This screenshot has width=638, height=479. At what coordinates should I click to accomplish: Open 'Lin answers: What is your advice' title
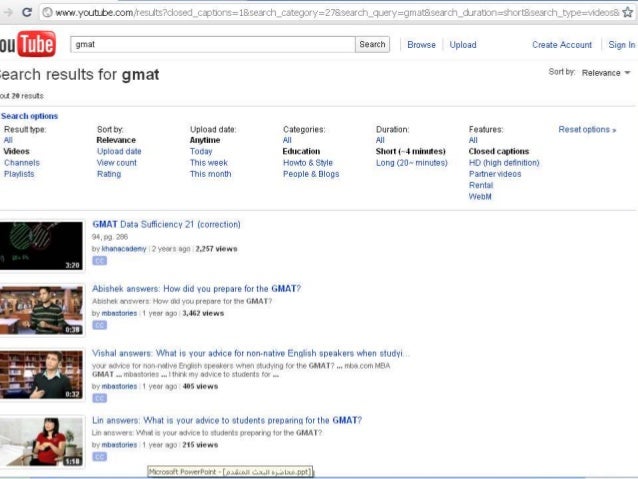coord(227,420)
